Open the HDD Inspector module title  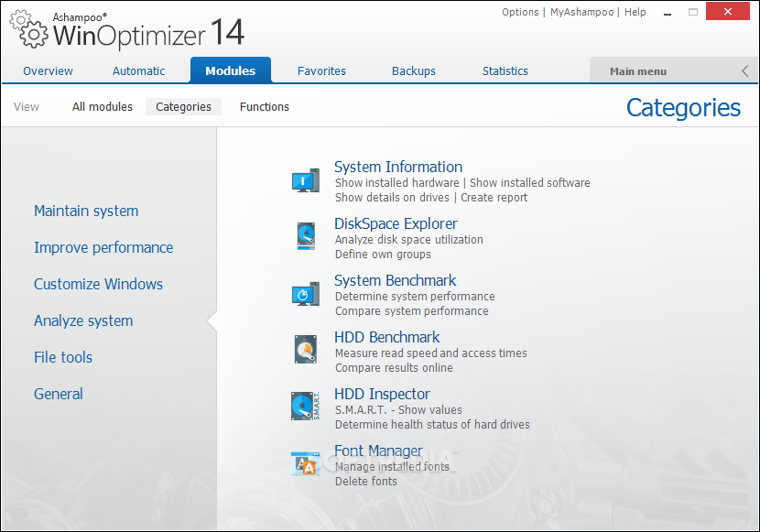pos(382,394)
